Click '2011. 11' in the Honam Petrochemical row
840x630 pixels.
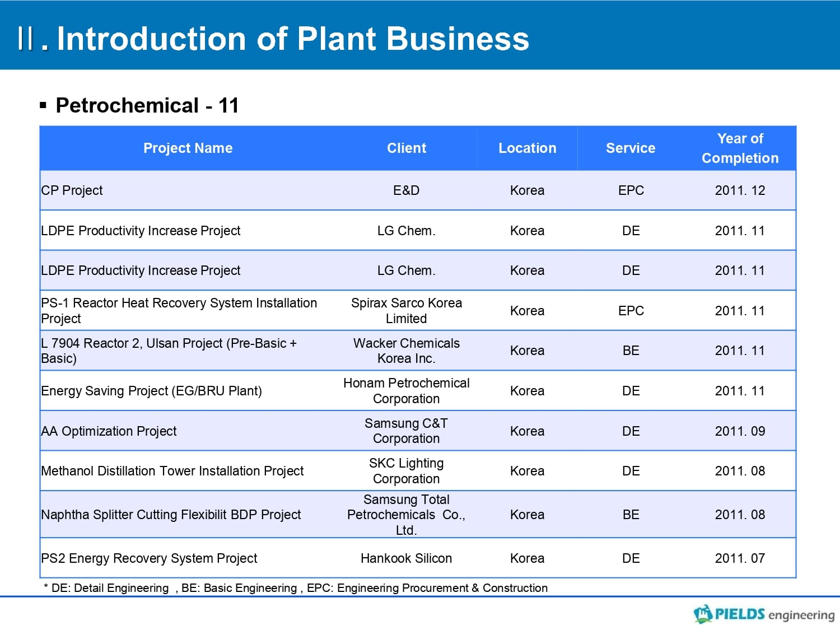pyautogui.click(x=740, y=391)
